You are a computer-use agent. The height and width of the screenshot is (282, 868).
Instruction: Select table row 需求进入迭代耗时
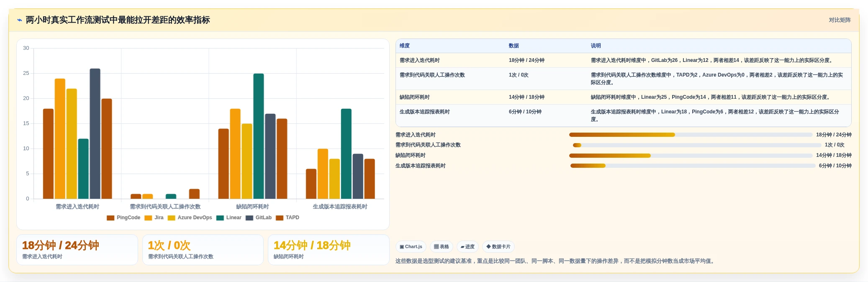624,60
